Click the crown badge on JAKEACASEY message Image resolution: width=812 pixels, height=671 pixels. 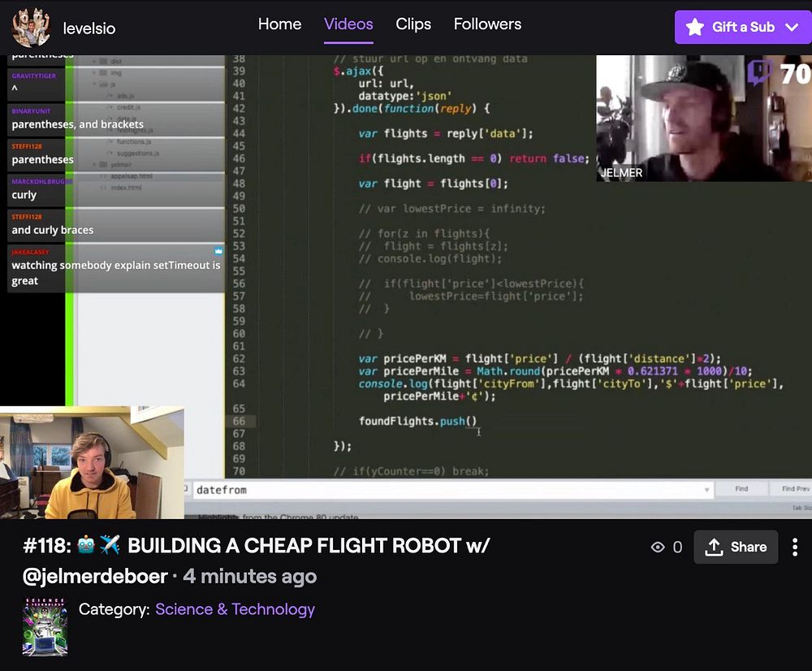coord(218,251)
